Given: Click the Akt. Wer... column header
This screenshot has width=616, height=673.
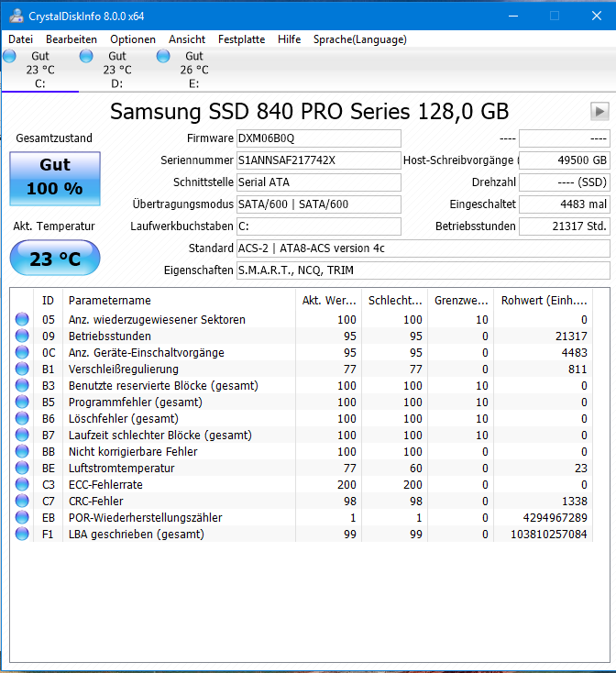Looking at the screenshot, I should click(328, 301).
